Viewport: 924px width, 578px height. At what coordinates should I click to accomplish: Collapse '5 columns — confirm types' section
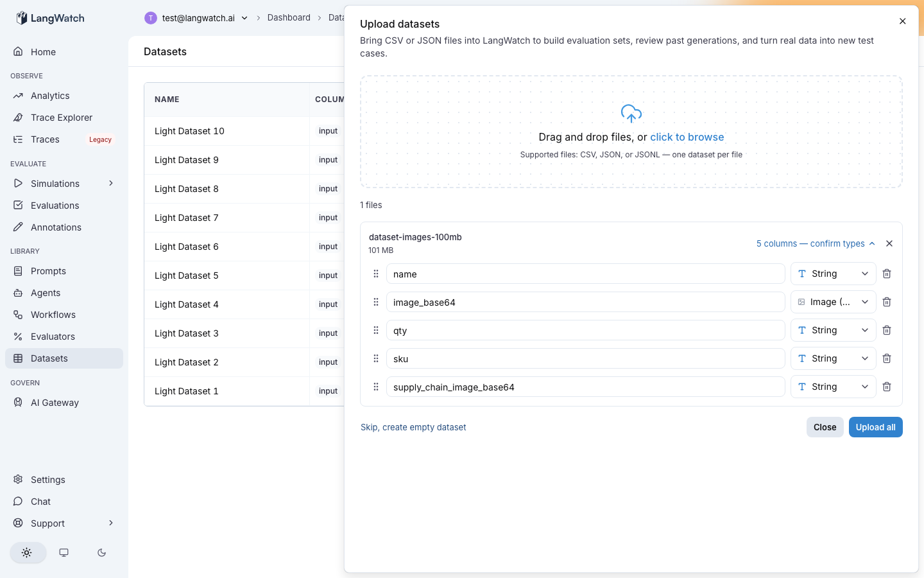click(x=816, y=243)
